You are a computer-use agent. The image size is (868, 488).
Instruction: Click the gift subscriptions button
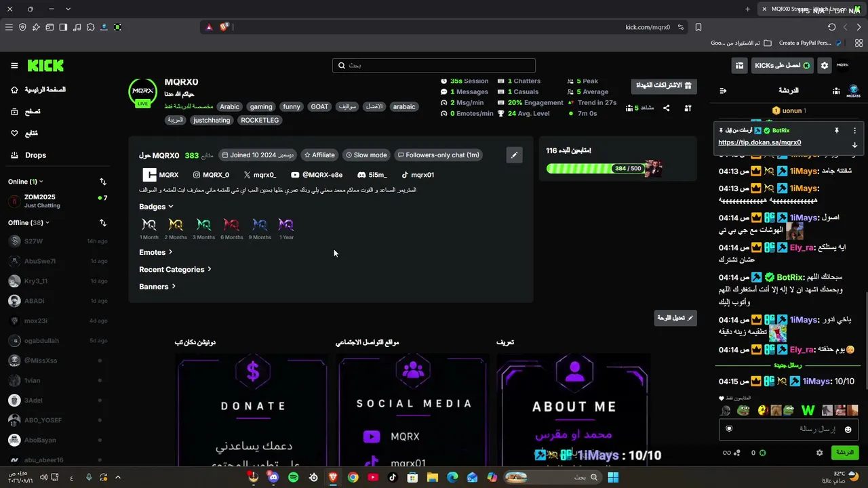664,85
